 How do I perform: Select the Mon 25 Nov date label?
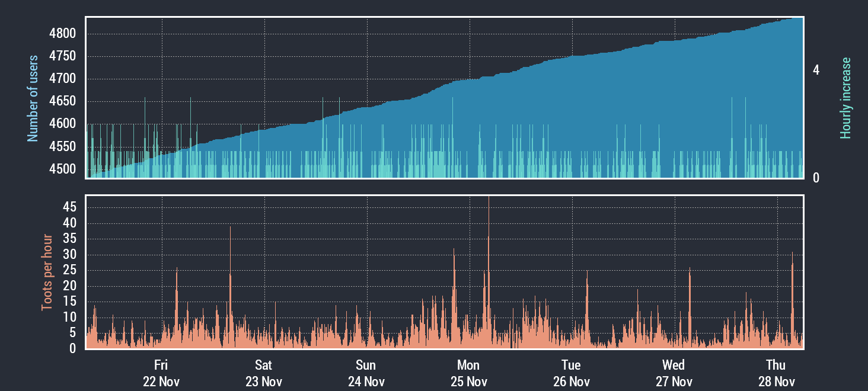click(x=468, y=373)
